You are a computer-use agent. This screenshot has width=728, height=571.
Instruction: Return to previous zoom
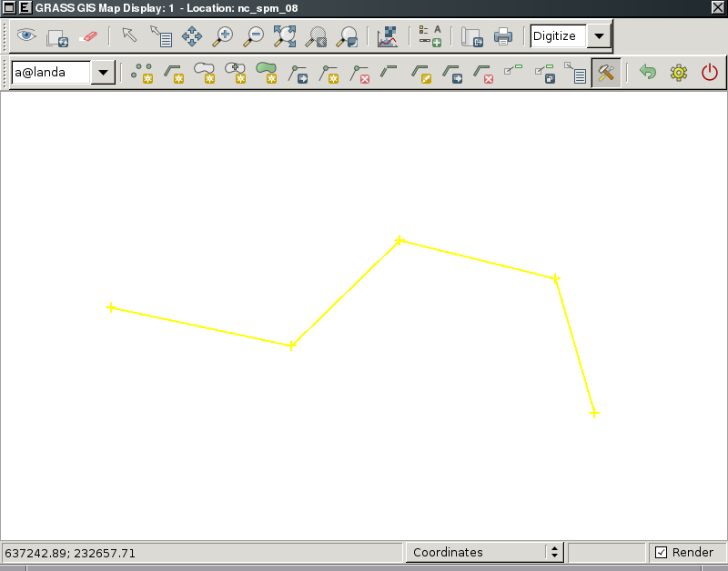[316, 36]
